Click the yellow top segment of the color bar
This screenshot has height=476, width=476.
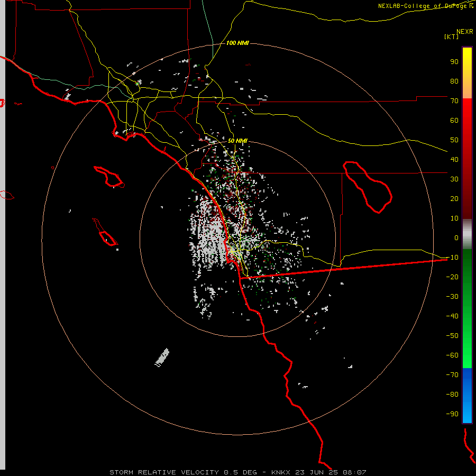pos(467,73)
